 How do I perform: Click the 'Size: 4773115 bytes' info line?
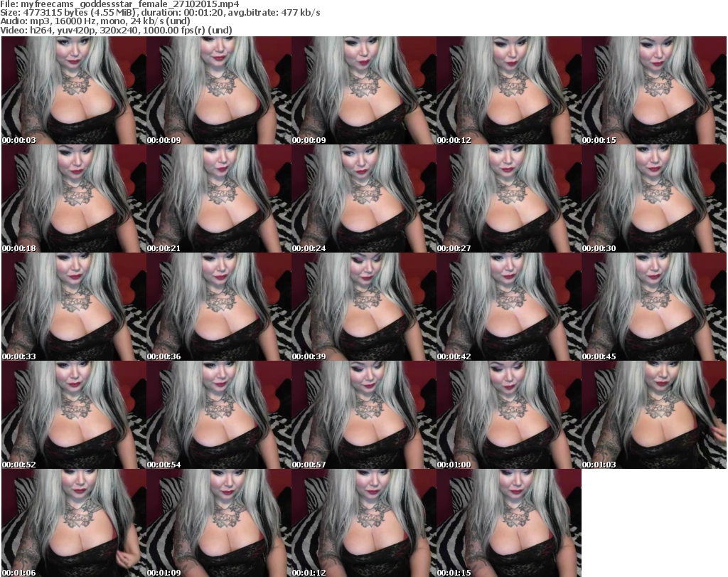(160, 13)
